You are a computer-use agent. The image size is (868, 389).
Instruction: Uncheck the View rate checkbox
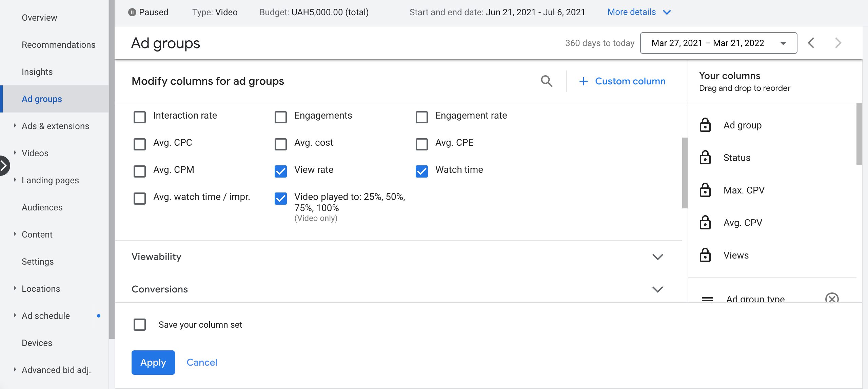point(281,171)
